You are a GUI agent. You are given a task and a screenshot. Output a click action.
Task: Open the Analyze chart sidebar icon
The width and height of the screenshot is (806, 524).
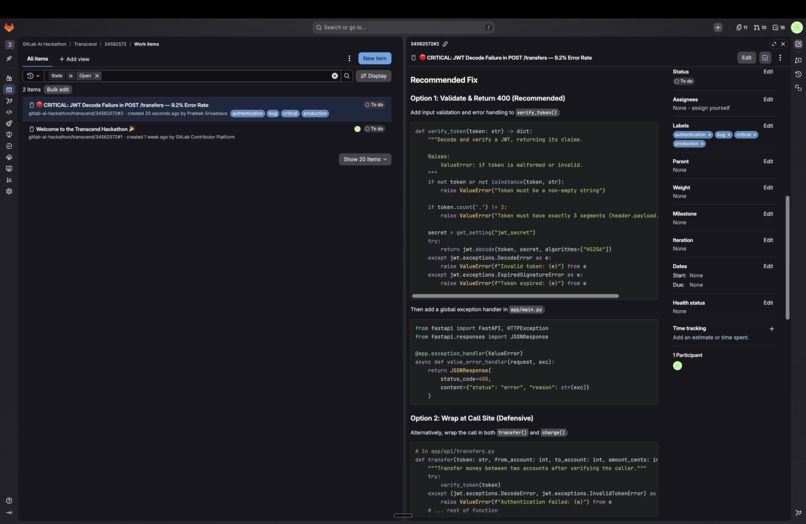click(9, 180)
